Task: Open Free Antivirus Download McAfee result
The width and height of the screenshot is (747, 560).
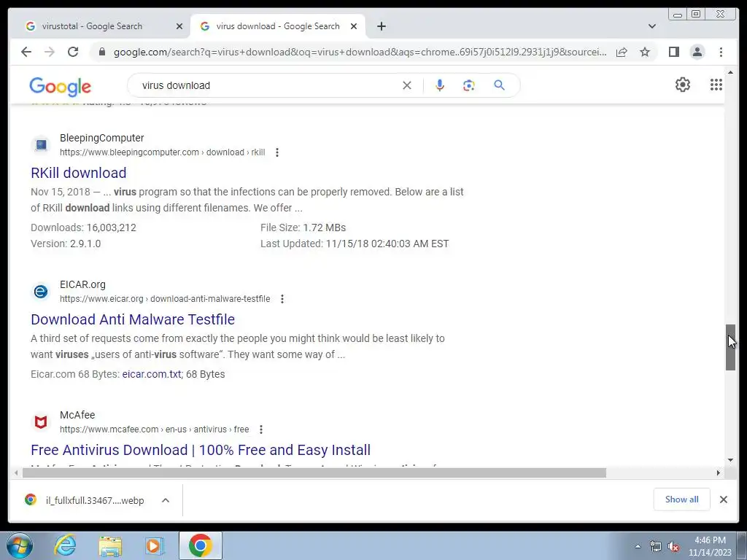Action: pos(201,450)
